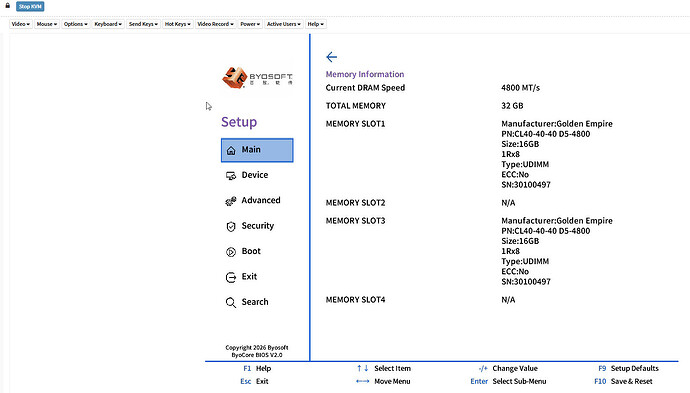Go to the Boot menu item
The width and height of the screenshot is (690, 393).
pos(251,251)
